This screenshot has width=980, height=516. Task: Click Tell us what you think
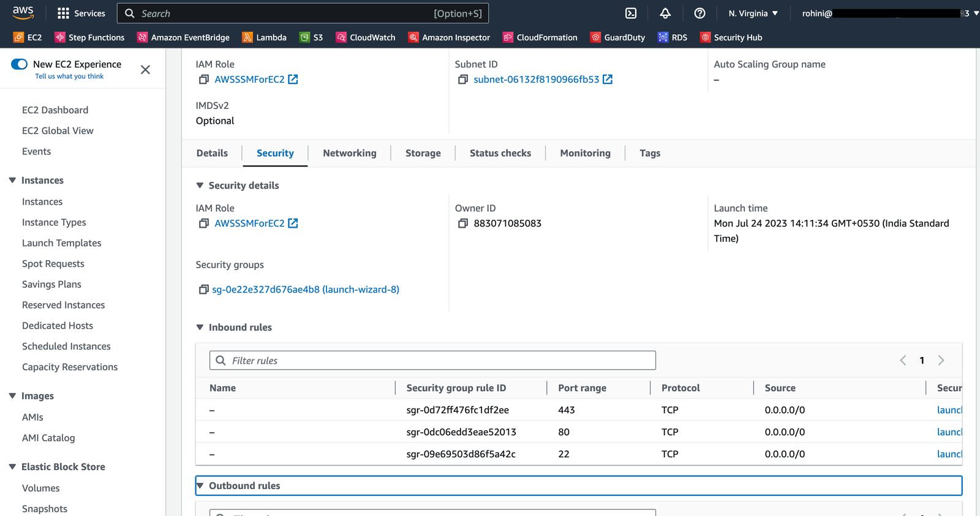[69, 77]
